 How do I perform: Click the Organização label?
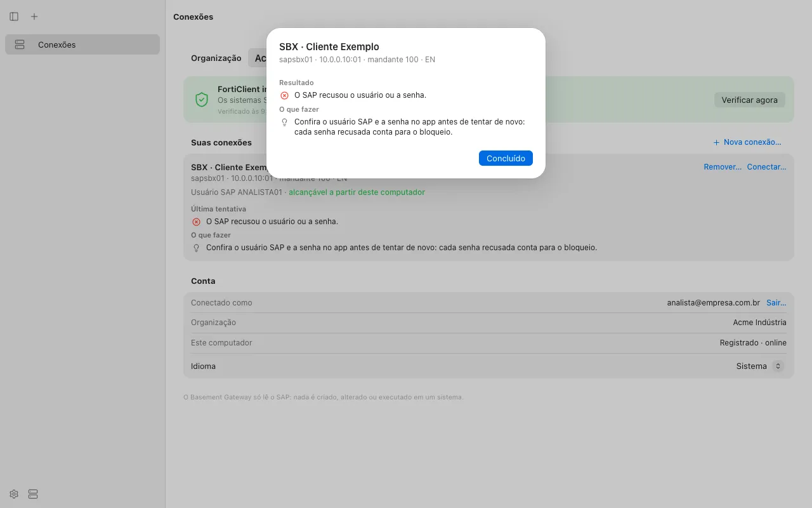(216, 58)
